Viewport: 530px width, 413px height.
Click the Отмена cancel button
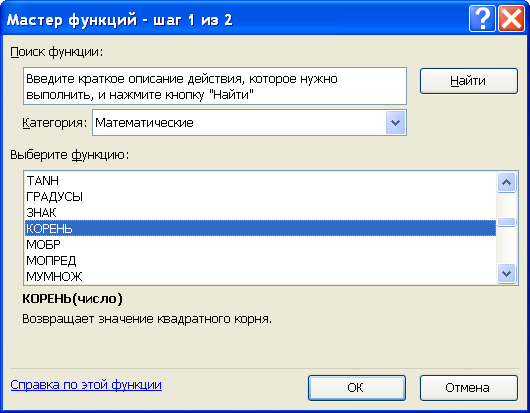pyautogui.click(x=468, y=388)
